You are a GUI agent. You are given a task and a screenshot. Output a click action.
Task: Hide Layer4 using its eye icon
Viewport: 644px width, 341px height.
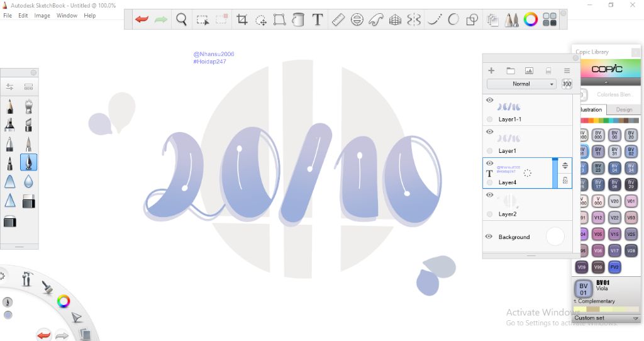coord(489,164)
